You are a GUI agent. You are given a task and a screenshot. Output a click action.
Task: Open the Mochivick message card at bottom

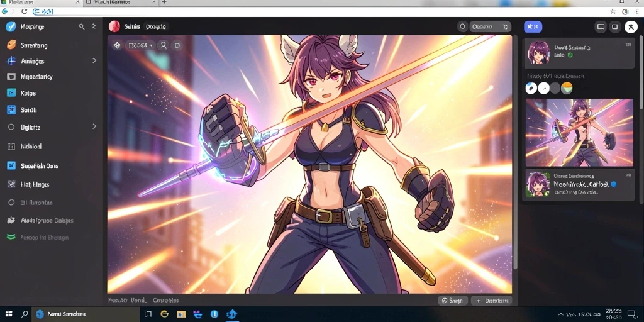click(x=579, y=184)
